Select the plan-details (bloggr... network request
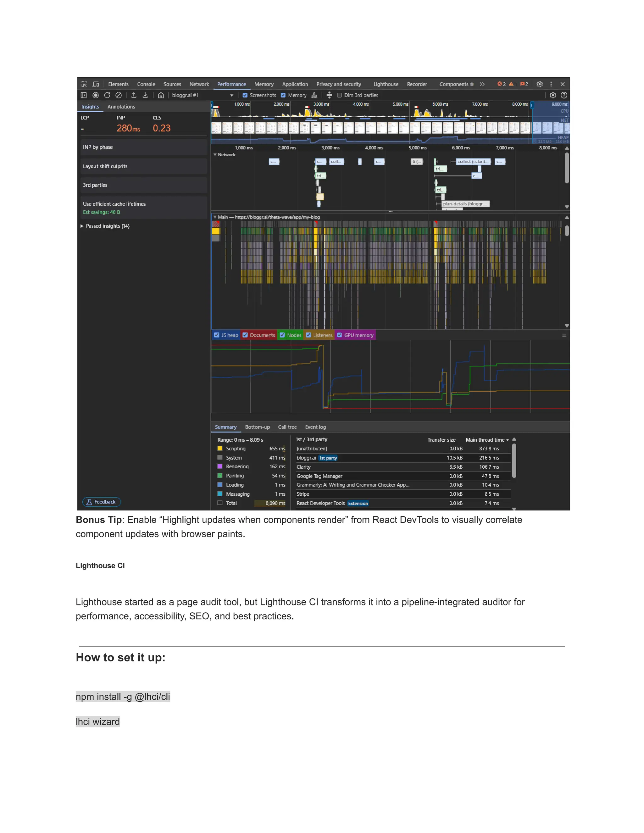The width and height of the screenshot is (644, 833). click(x=465, y=204)
